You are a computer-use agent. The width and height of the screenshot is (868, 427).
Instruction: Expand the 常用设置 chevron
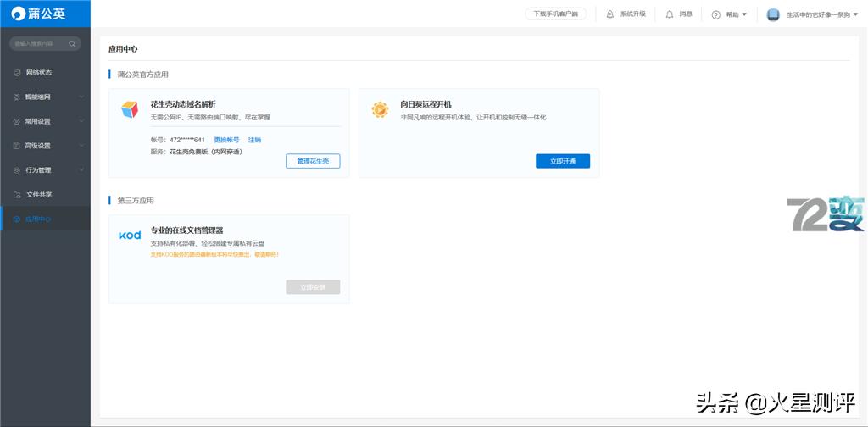[81, 121]
